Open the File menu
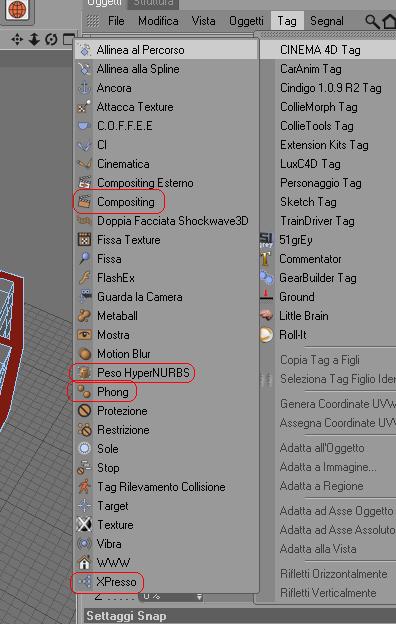This screenshot has width=396, height=624. pyautogui.click(x=116, y=21)
